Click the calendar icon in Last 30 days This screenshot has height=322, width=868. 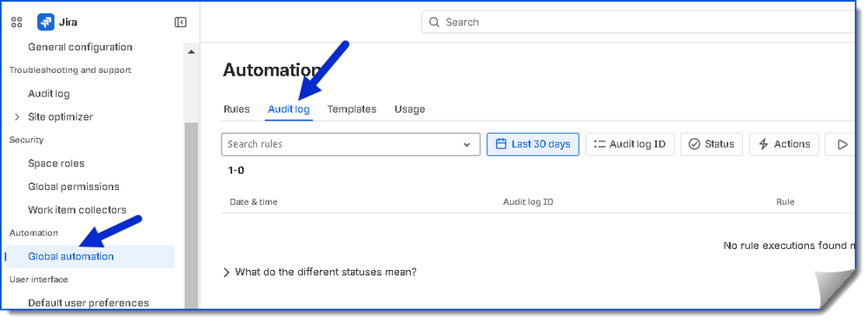501,144
